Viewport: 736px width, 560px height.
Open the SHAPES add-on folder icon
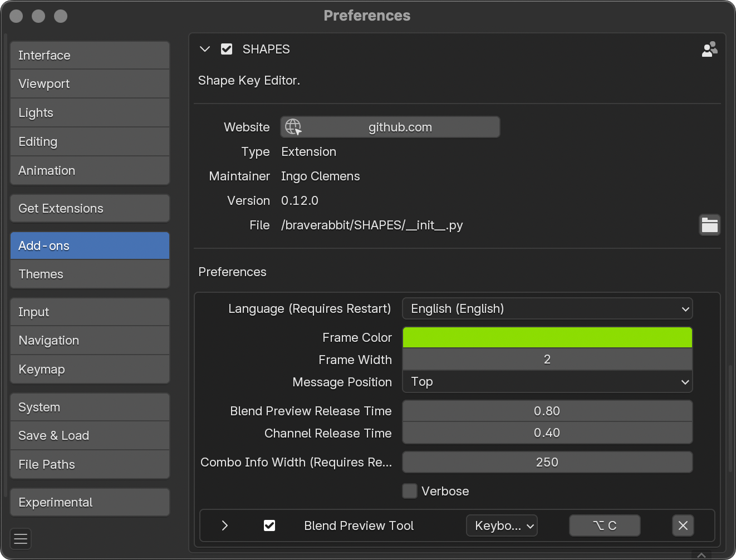click(709, 225)
